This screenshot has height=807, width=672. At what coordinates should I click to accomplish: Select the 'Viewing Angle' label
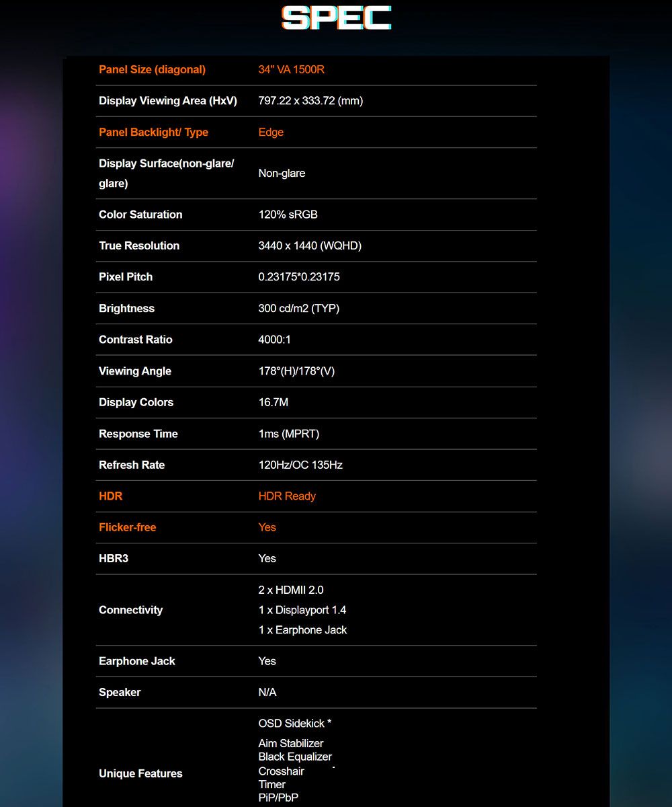point(135,371)
